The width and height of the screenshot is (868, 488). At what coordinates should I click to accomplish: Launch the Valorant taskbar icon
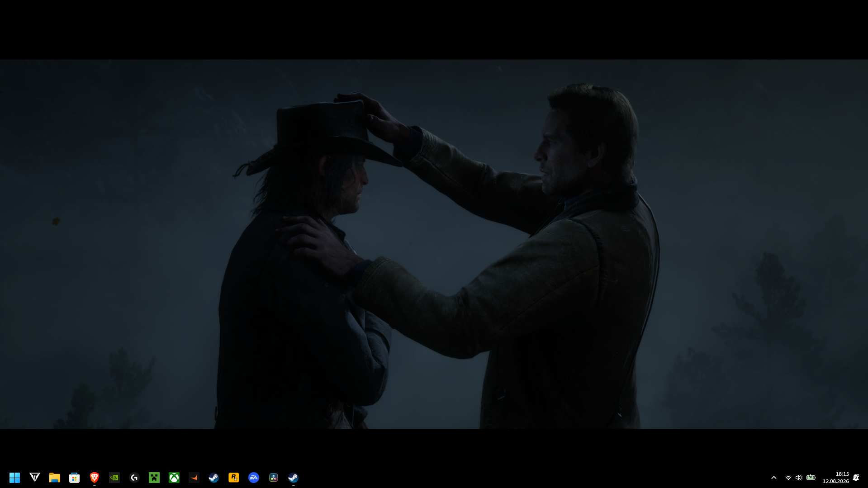(35, 478)
